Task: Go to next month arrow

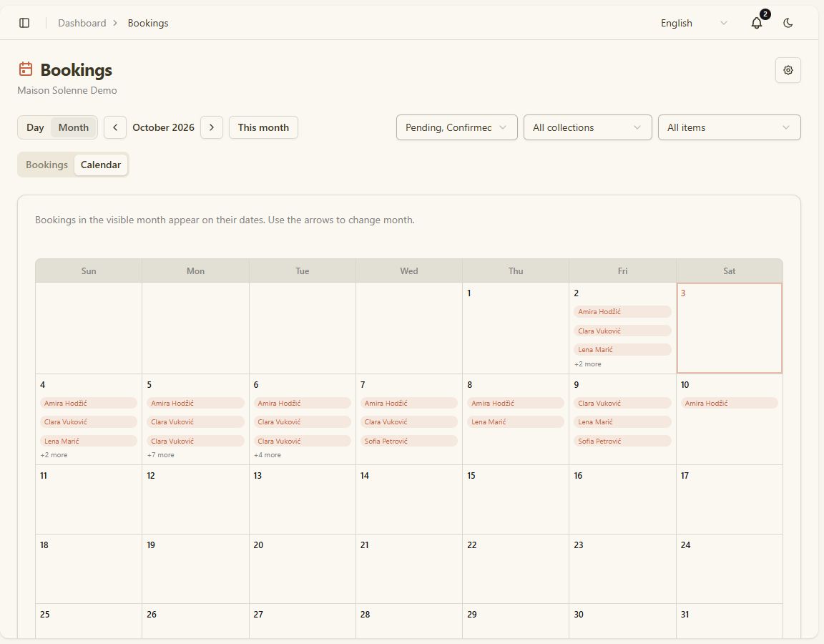Action: [212, 127]
